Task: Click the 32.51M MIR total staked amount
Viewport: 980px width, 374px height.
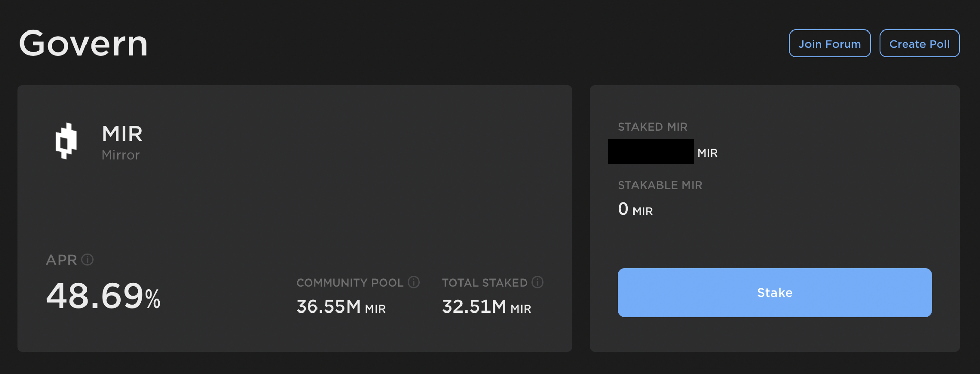Action: (486, 307)
